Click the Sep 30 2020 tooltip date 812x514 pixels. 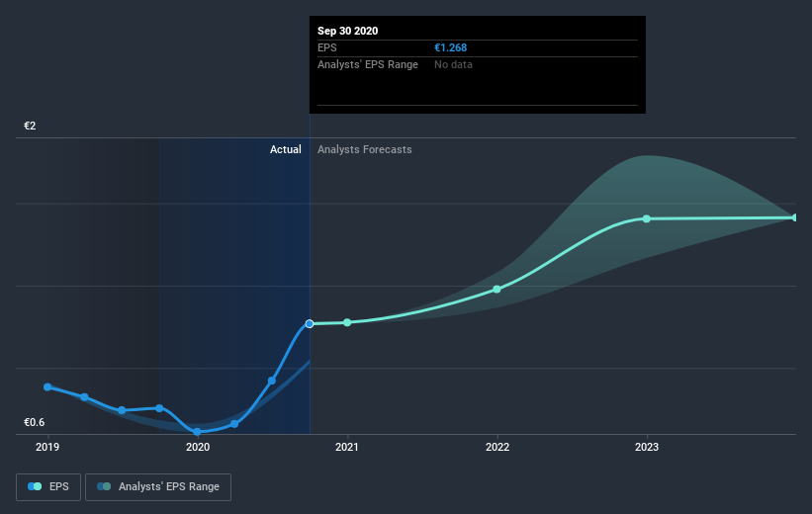tap(347, 31)
